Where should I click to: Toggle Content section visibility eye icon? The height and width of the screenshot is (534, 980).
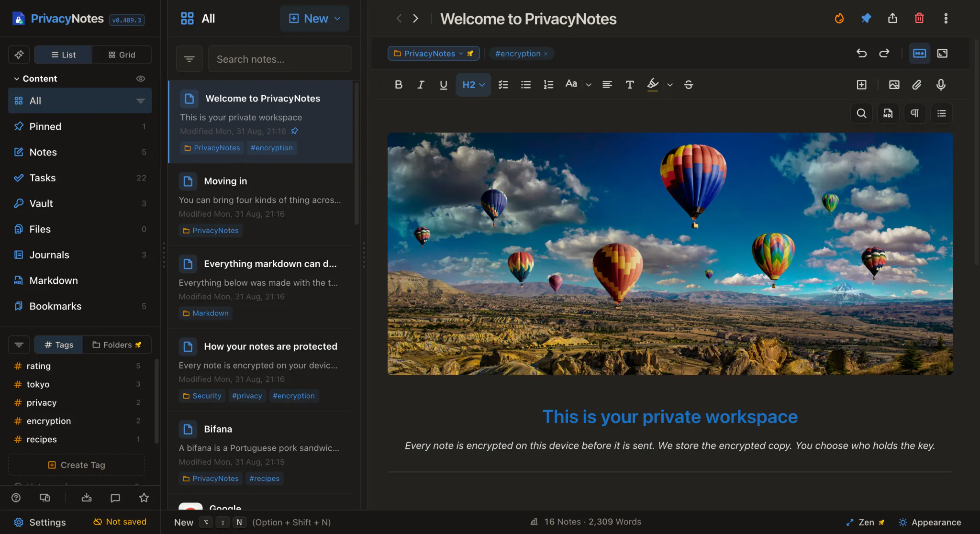pos(141,78)
